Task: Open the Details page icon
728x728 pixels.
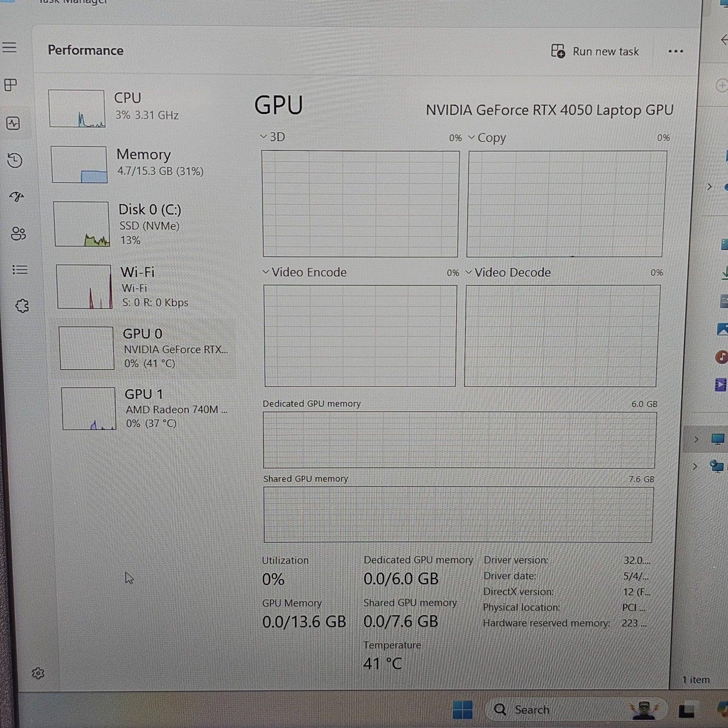Action: coord(20,269)
